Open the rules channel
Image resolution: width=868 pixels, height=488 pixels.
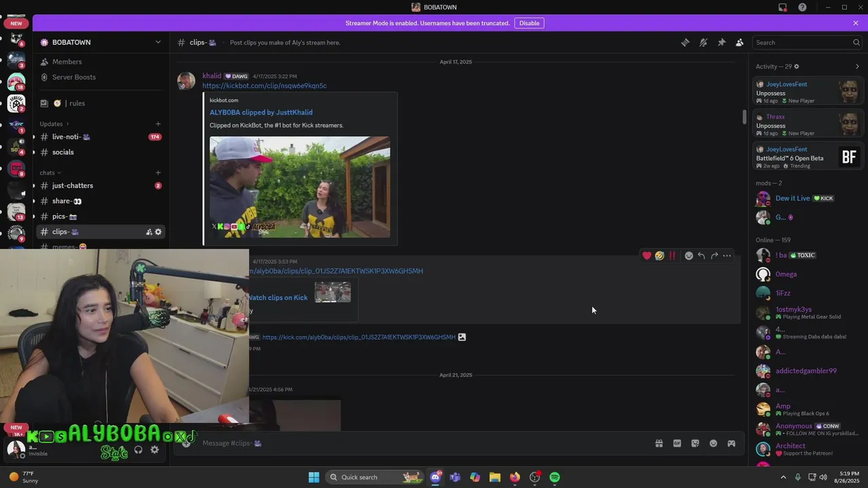102,103
